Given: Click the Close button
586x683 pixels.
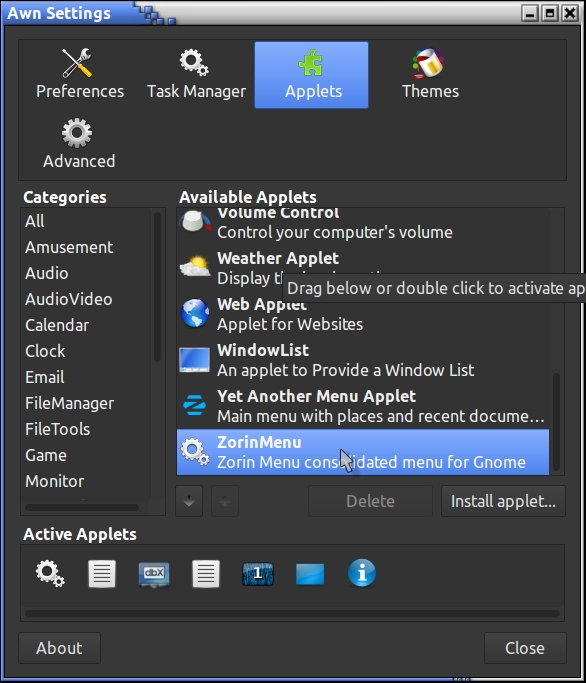Looking at the screenshot, I should click(525, 648).
